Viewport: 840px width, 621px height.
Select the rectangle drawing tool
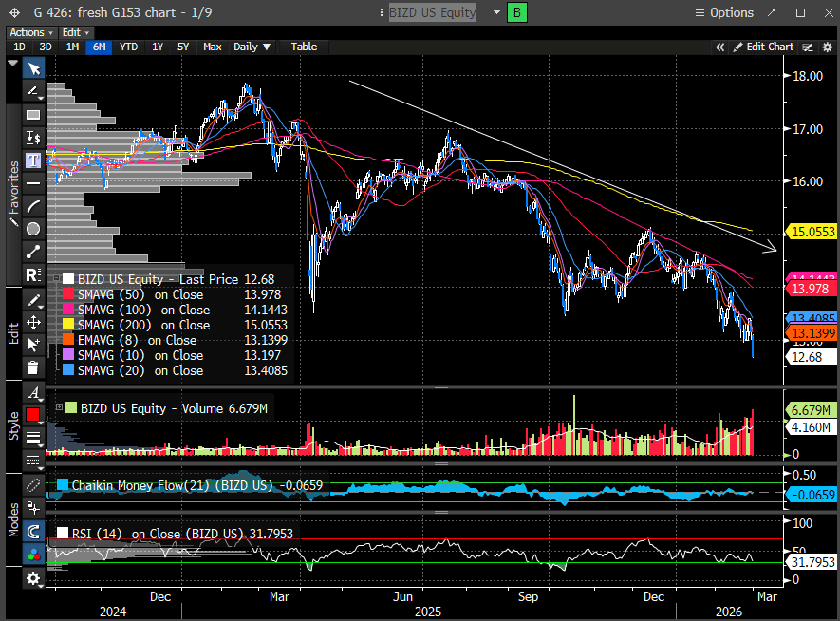coord(33,114)
